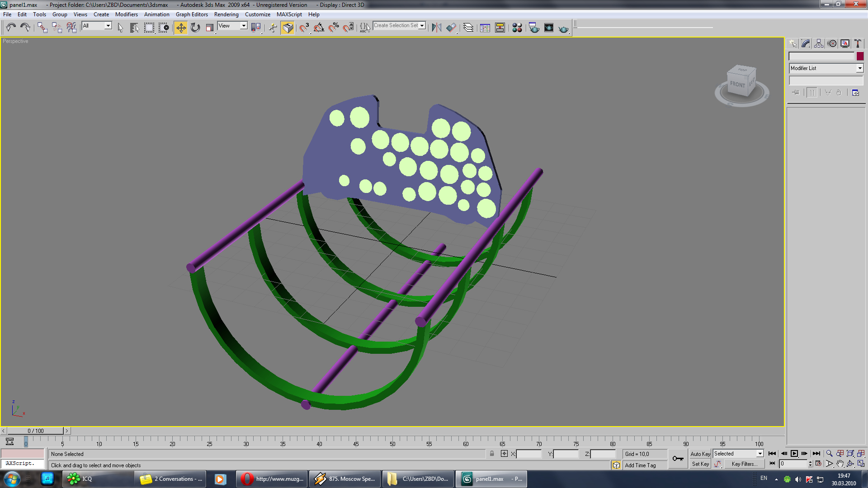868x488 pixels.
Task: Open the Utilities hammer panel
Action: (x=858, y=44)
